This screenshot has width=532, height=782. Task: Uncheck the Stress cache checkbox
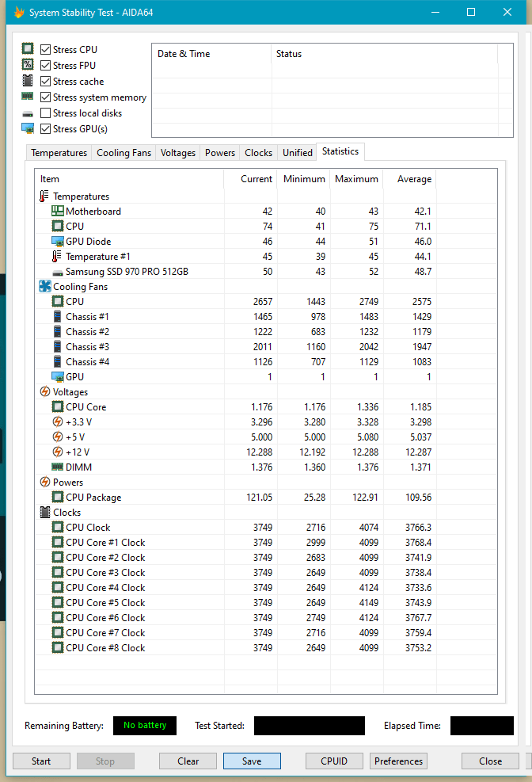coord(45,82)
